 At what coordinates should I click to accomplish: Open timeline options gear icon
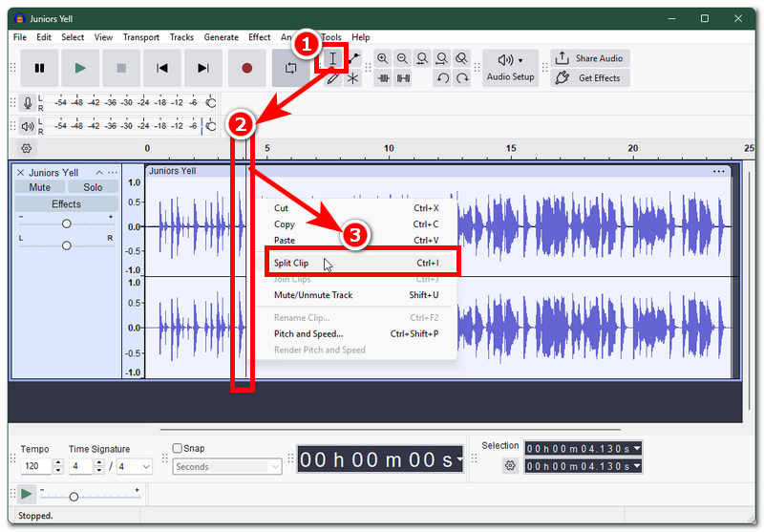click(x=27, y=149)
